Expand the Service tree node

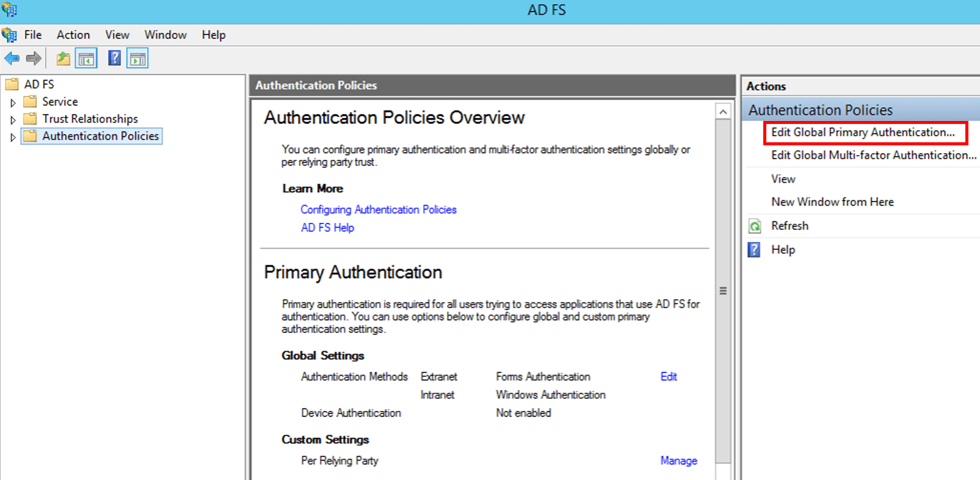pos(13,103)
